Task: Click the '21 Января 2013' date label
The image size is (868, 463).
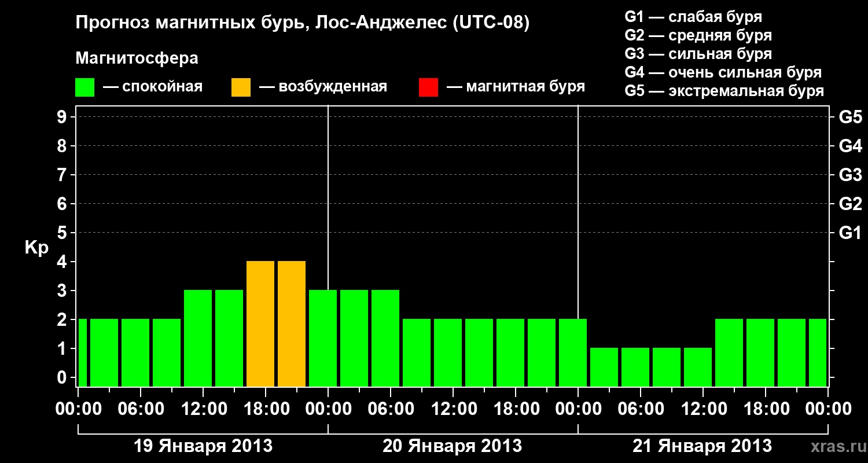Action: click(x=702, y=446)
